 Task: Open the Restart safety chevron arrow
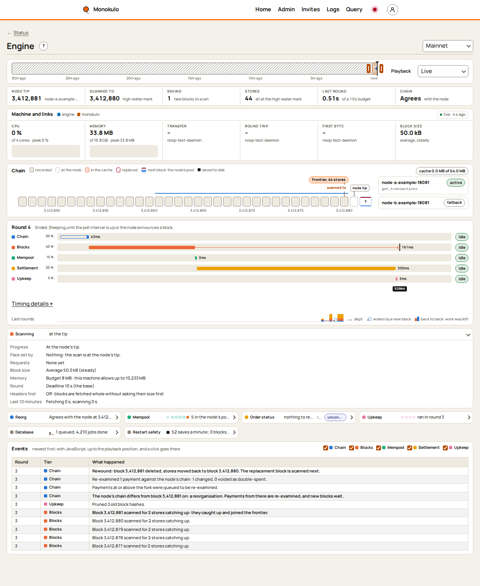[x=234, y=432]
